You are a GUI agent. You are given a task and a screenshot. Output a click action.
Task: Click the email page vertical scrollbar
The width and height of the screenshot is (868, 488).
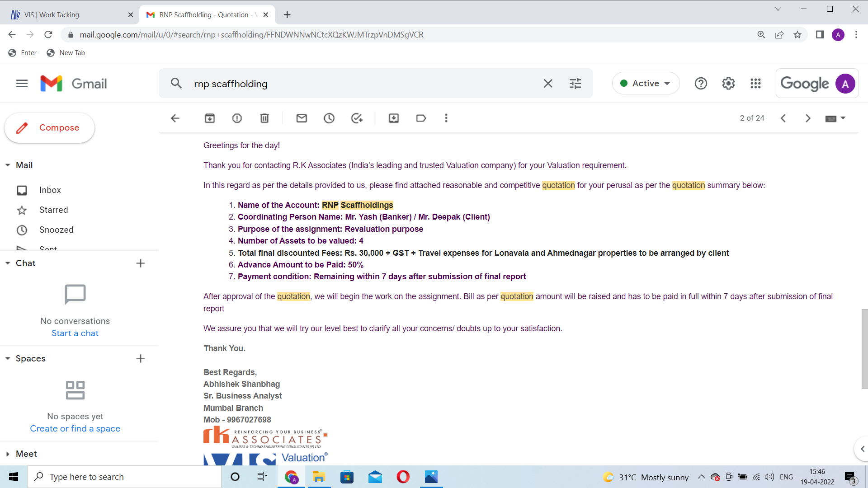click(864, 349)
